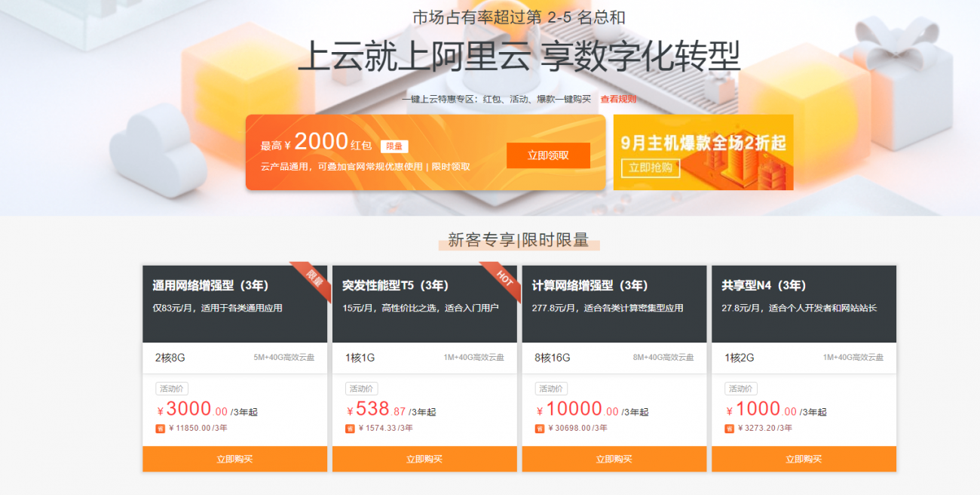Click the ¥3000.00 /3年起 price
980x495 pixels.
[207, 410]
